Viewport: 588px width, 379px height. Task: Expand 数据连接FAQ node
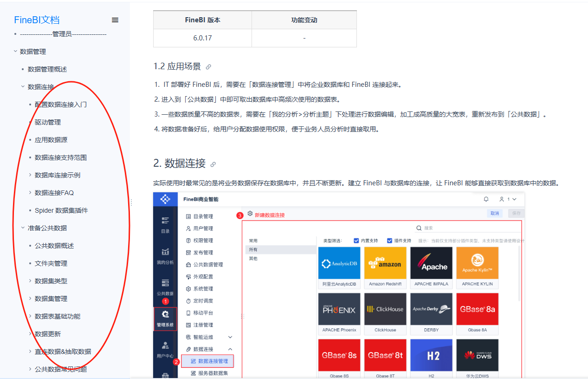(x=31, y=193)
